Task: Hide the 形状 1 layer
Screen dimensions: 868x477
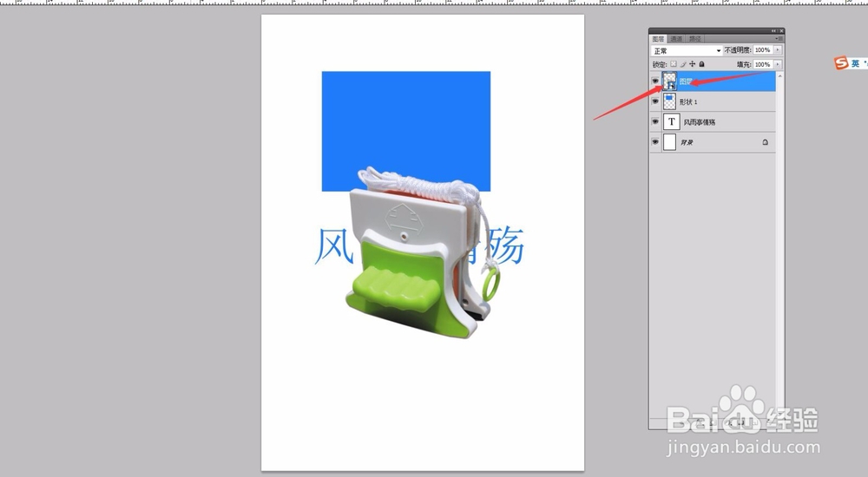Action: [655, 101]
